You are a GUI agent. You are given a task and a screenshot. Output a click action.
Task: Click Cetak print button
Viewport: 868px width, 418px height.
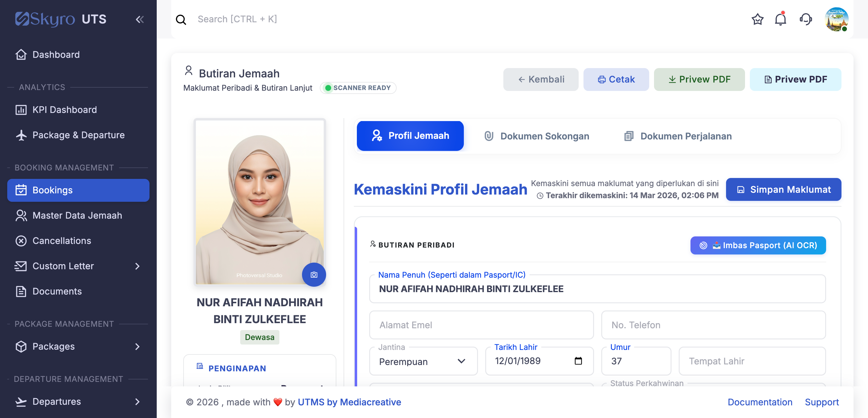(616, 80)
